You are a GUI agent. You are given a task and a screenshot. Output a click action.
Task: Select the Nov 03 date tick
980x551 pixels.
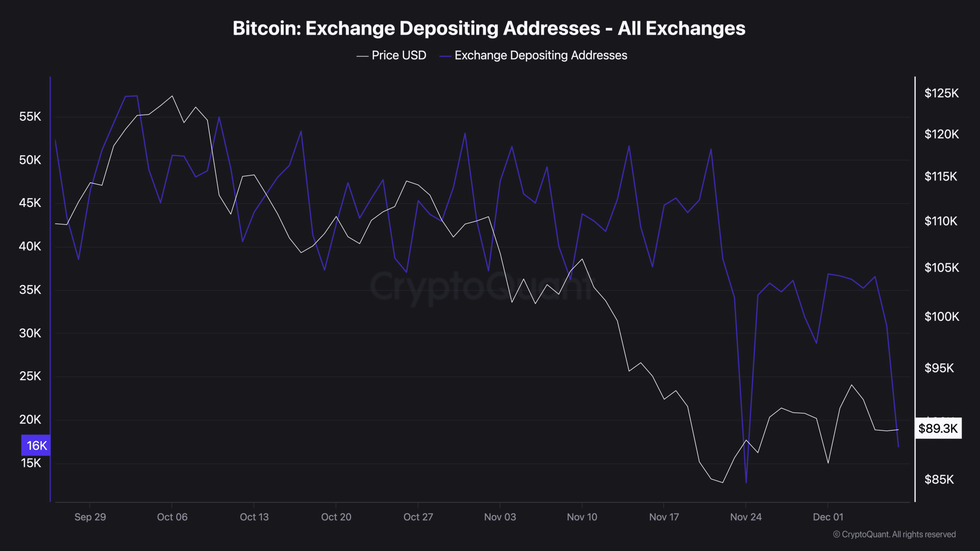[x=500, y=517]
